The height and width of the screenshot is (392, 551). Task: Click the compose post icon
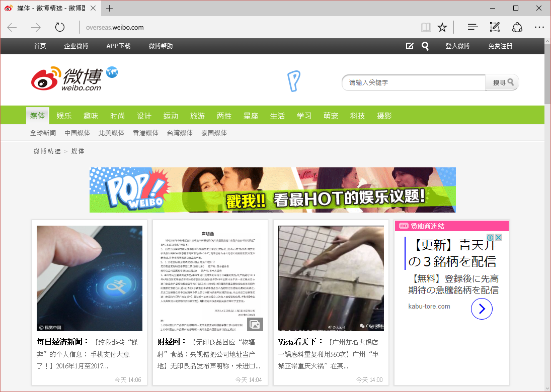410,46
